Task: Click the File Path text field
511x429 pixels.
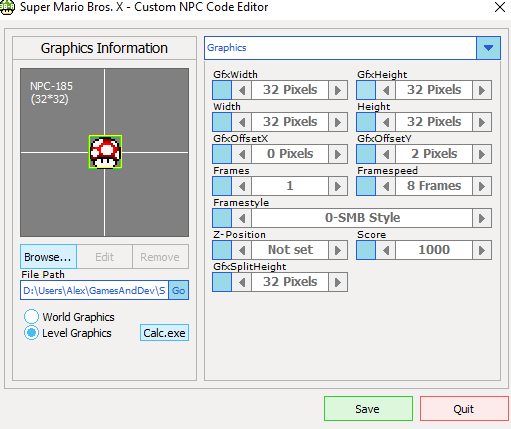Action: coord(94,290)
